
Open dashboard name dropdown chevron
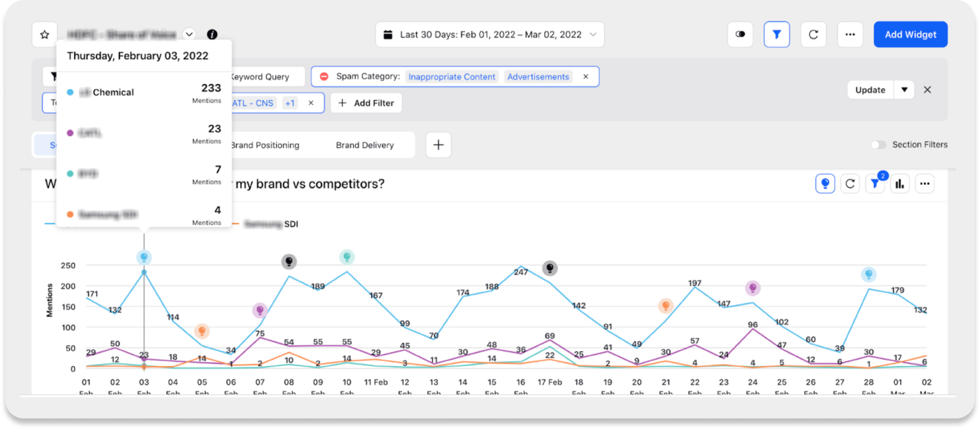pyautogui.click(x=189, y=34)
